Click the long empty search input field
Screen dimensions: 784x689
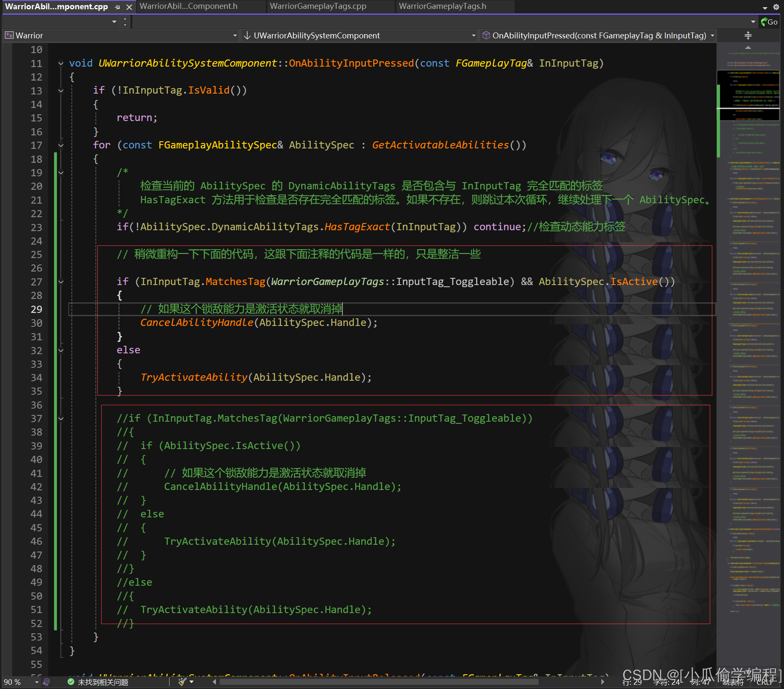pos(440,22)
